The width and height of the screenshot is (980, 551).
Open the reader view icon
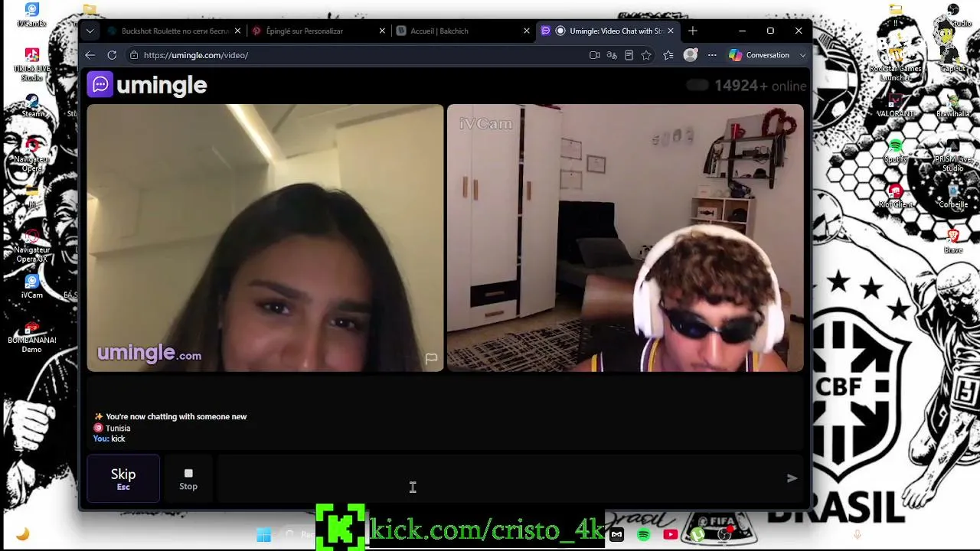tap(629, 55)
